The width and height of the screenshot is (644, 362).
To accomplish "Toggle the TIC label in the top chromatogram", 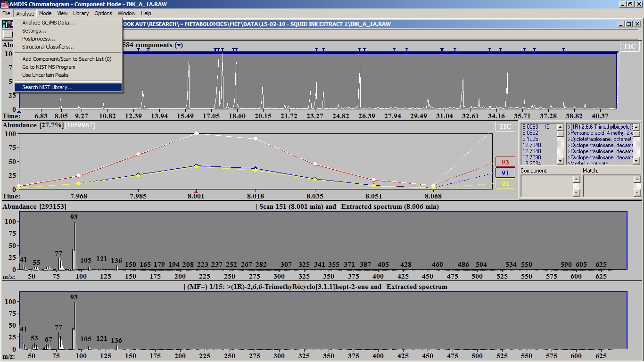I will 629,46.
